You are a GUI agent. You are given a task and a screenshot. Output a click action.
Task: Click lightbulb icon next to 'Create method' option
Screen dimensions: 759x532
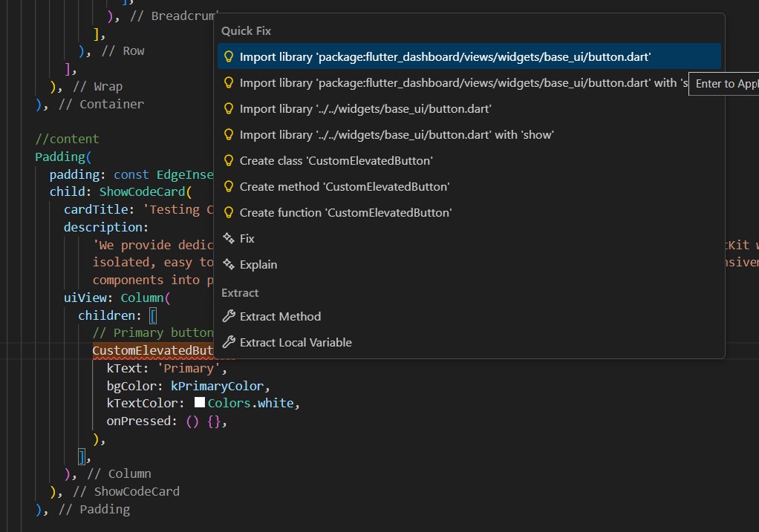[x=229, y=187]
